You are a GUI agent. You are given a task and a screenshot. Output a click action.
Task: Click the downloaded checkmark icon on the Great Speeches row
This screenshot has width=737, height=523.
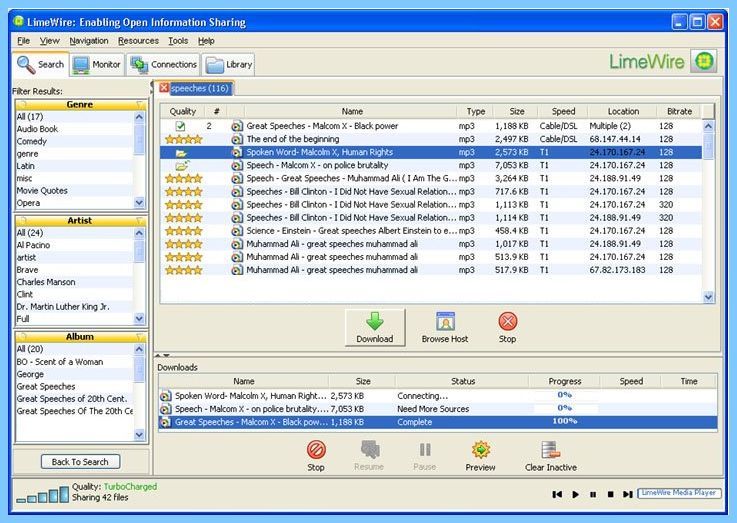(180, 126)
